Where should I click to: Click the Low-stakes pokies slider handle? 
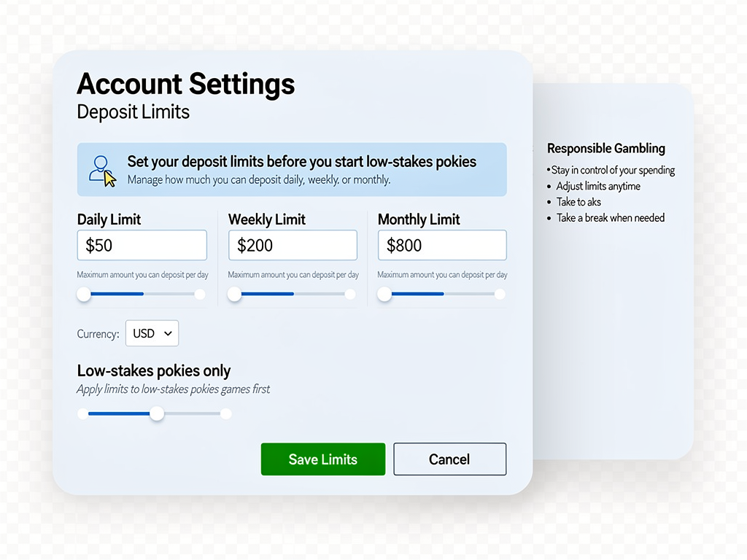point(157,413)
